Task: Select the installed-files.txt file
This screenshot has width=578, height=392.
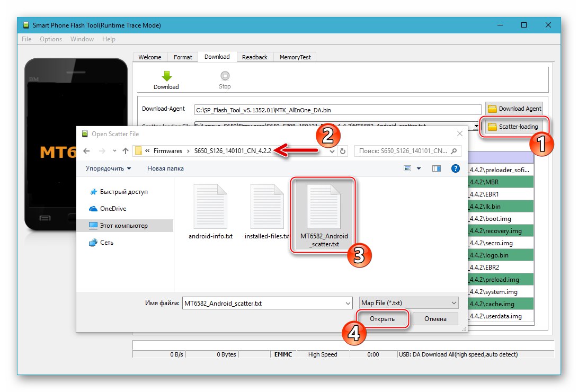Action: click(267, 211)
